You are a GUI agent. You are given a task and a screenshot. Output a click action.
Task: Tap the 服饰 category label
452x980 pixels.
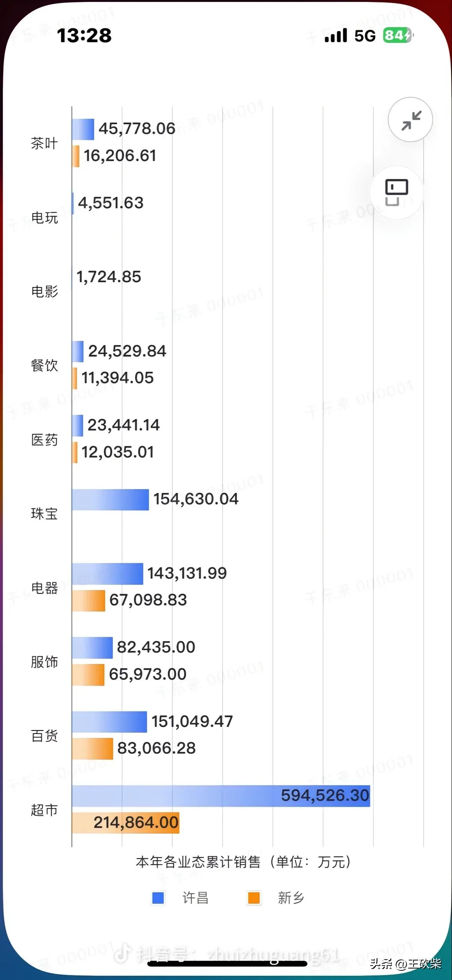click(44, 662)
